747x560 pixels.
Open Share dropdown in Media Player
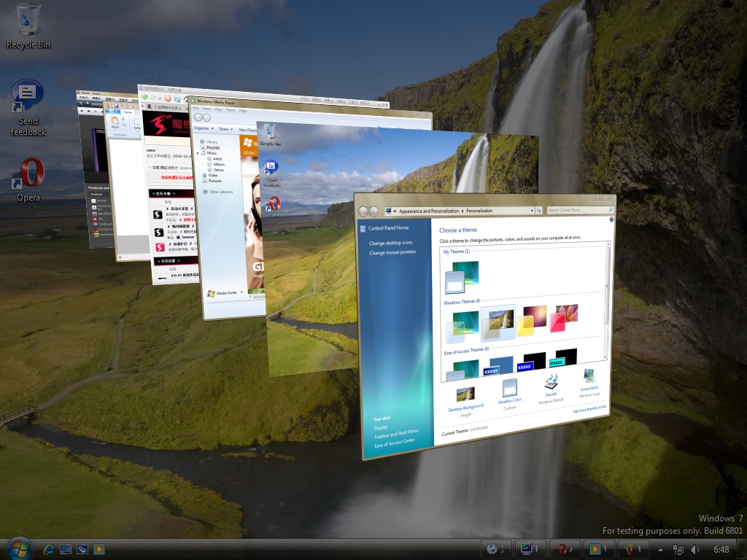[225, 129]
